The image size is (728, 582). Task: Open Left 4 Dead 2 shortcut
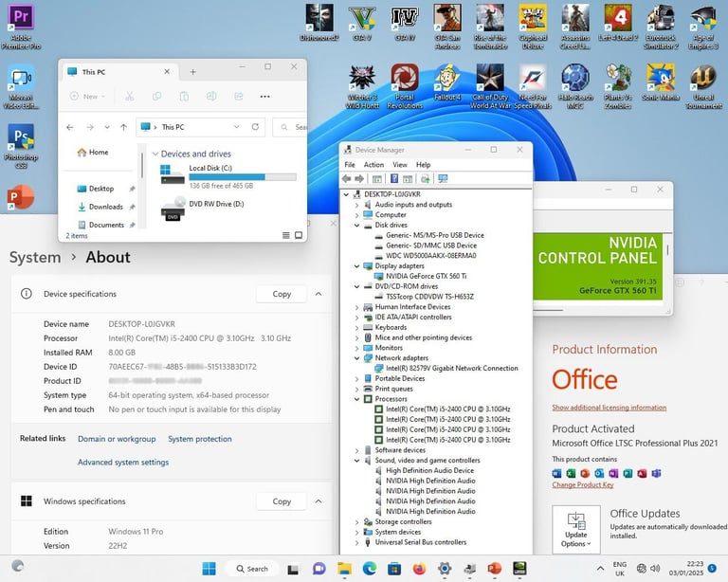tap(618, 23)
